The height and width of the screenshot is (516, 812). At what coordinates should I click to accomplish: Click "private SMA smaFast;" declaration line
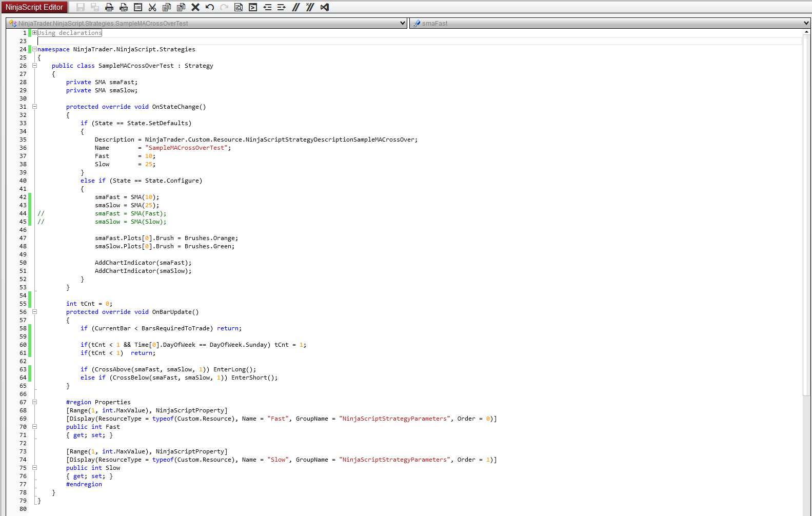[102, 82]
